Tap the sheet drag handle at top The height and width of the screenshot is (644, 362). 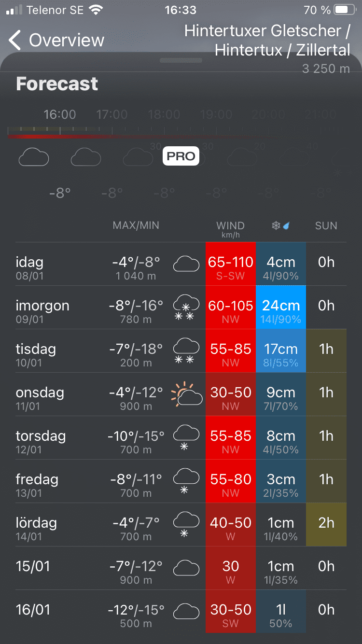[181, 60]
